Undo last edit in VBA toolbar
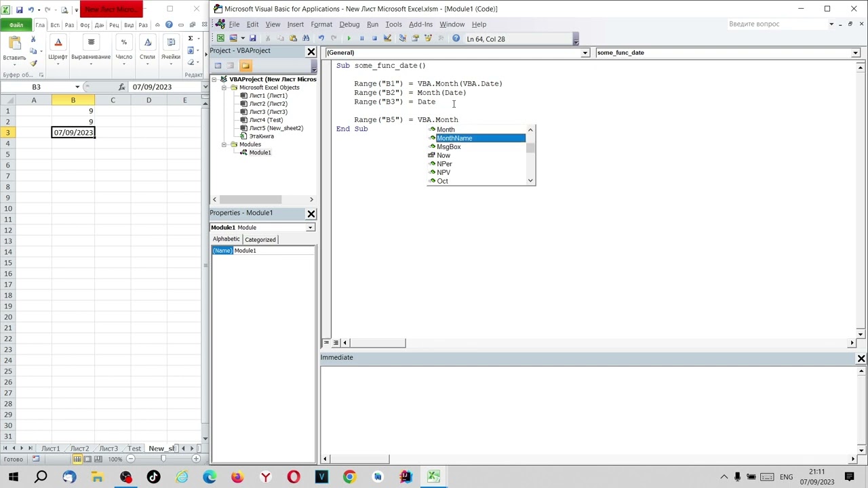 tap(321, 39)
